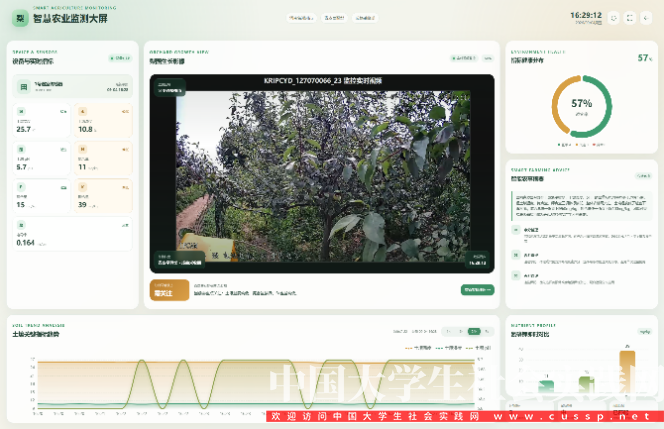
Task: Click the 智慧农业监测大屏 title
Action: (x=70, y=19)
